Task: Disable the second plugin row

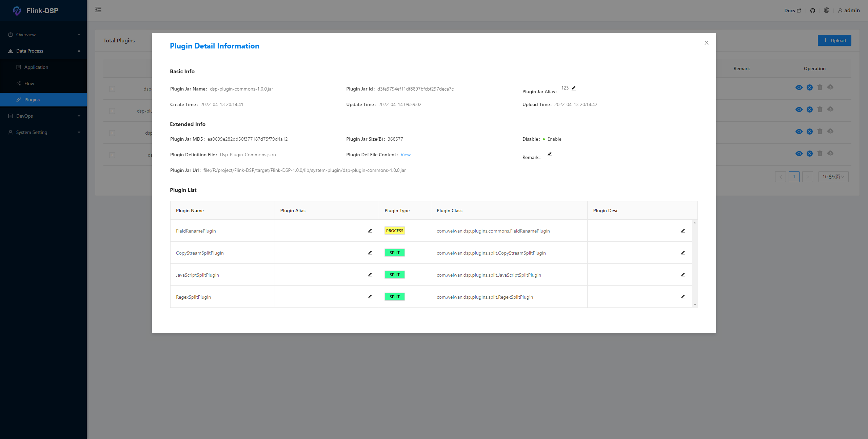Action: (x=810, y=109)
